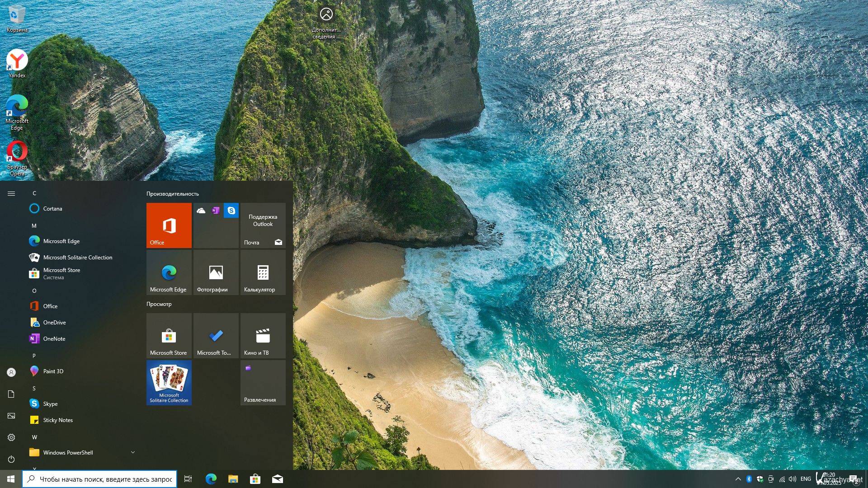
Task: Open Sticky Notes from app list
Action: 58,420
